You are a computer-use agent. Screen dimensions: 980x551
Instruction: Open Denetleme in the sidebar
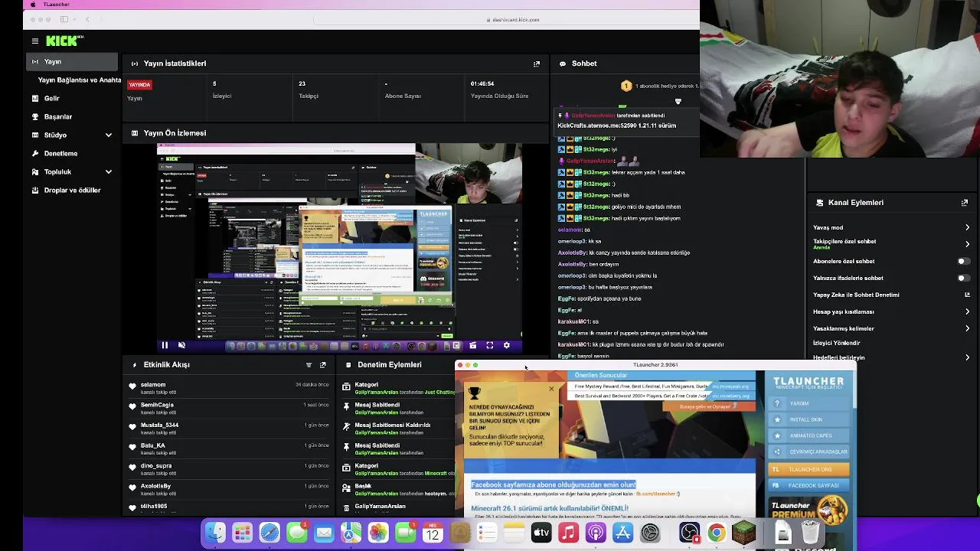60,154
